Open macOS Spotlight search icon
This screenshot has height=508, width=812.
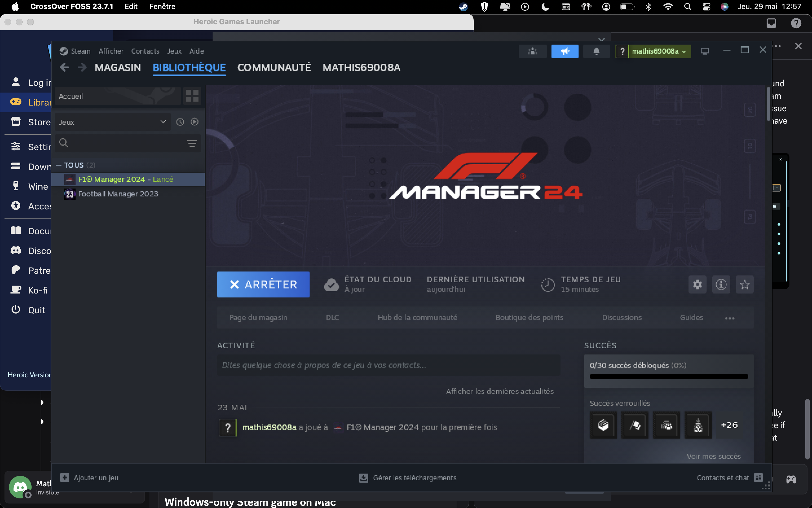click(687, 7)
